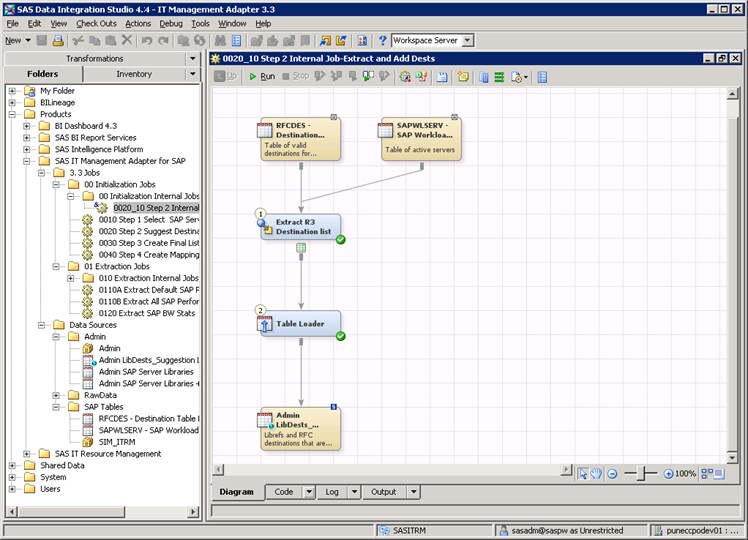This screenshot has width=748, height=540.
Task: Open the Transformations panel header
Action: 95,59
